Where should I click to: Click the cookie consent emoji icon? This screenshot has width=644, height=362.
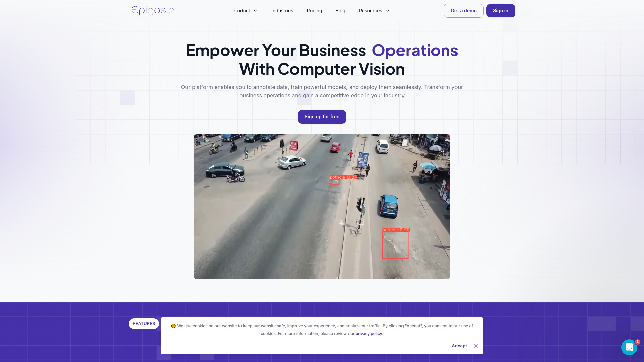coord(173,326)
